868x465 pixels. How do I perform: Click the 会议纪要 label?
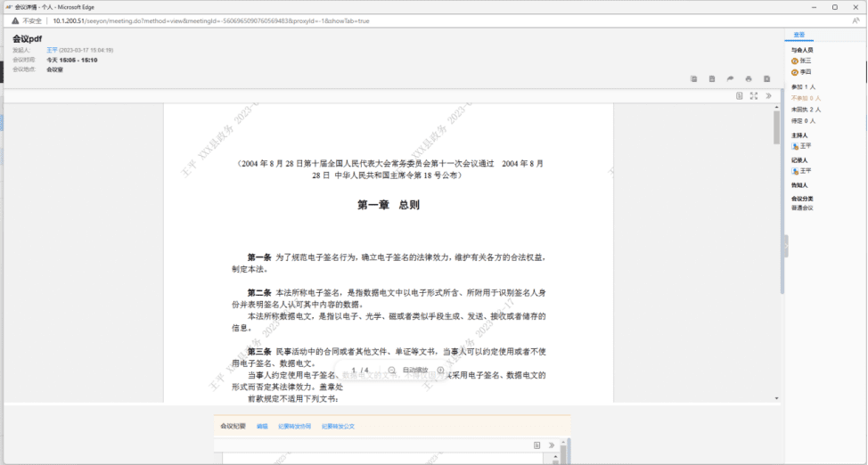click(233, 426)
